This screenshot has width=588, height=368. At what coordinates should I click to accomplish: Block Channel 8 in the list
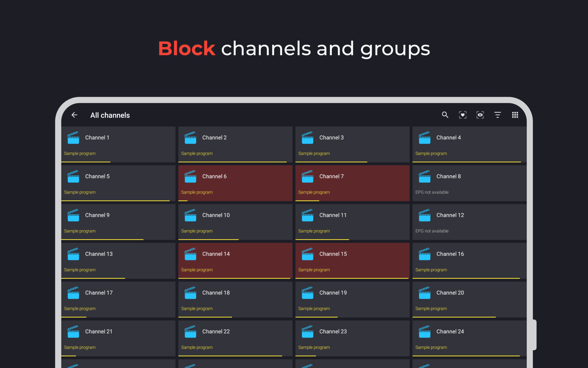469,183
